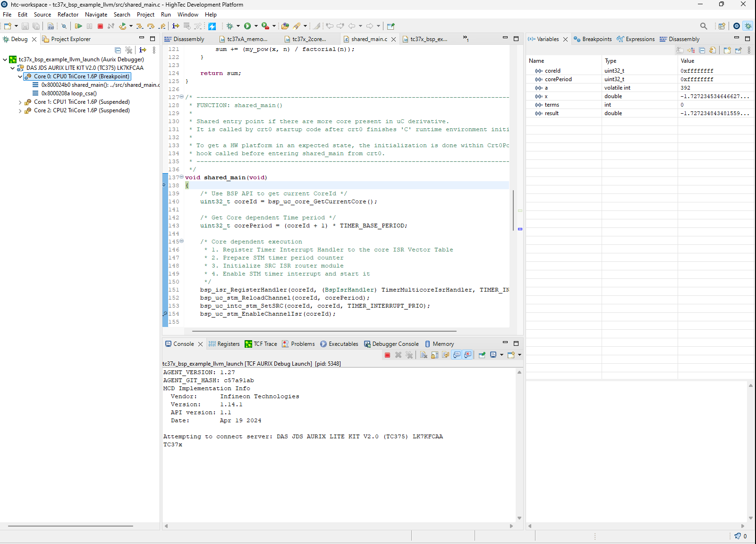The image size is (756, 544).
Task: Toggle Pin Console in the Console toolbar
Action: [x=482, y=355]
